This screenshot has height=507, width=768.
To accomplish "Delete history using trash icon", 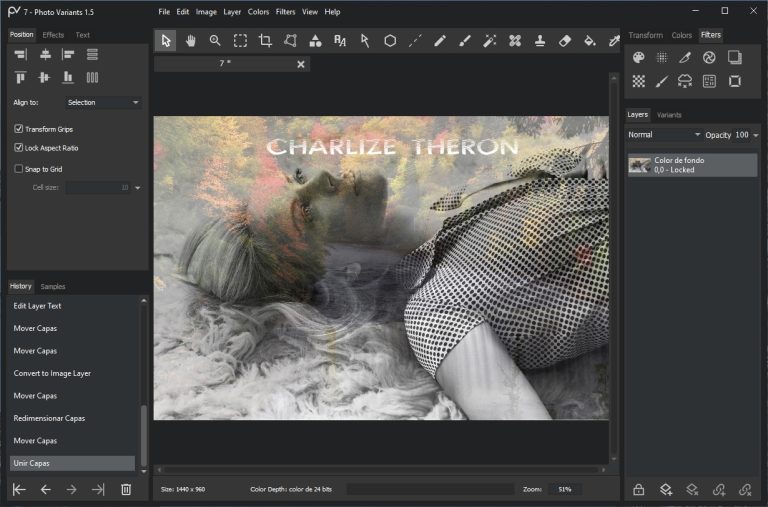I will (126, 489).
